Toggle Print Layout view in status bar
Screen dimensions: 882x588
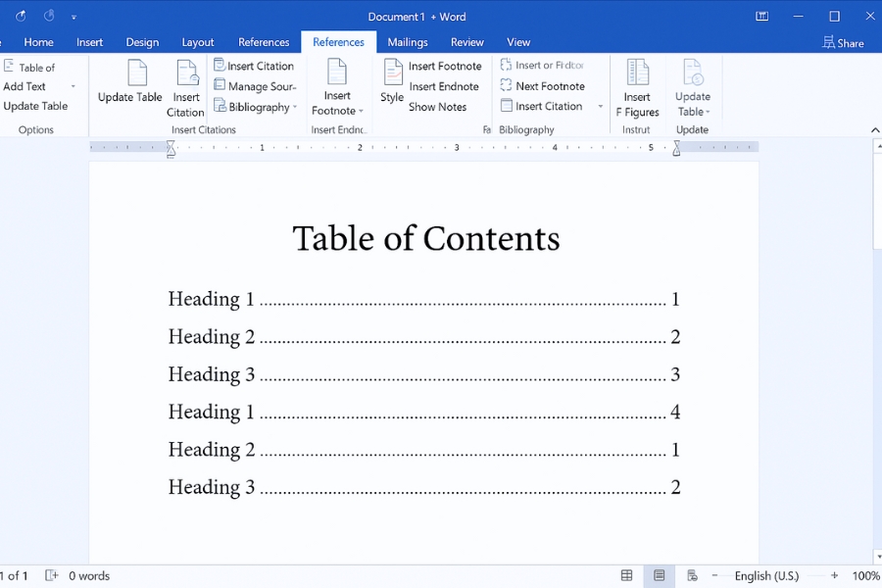[x=659, y=575]
